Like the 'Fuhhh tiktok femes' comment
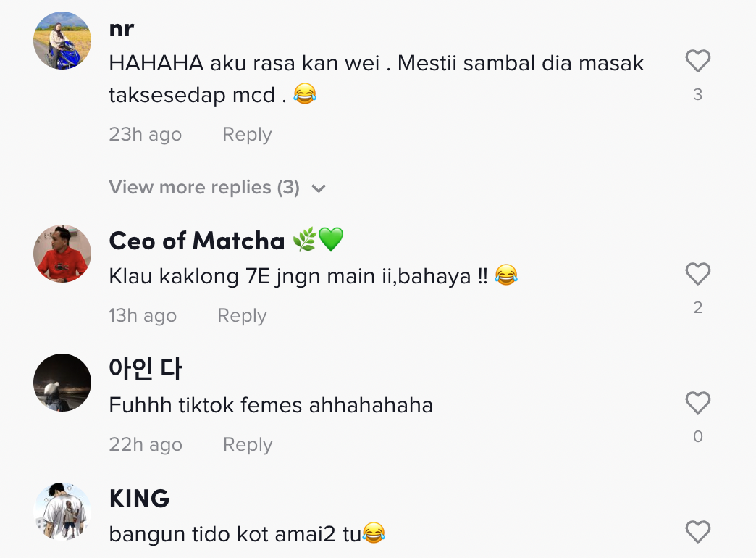 coord(697,403)
